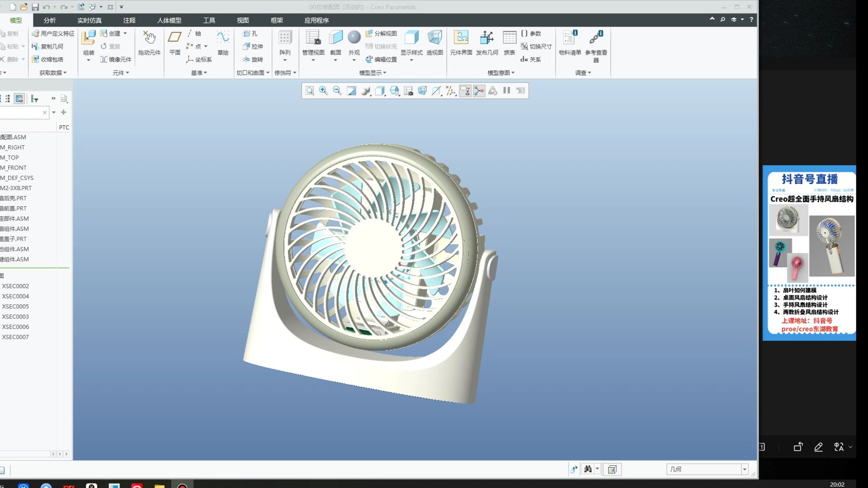Switch to the Analysis (分析) ribbon tab
Screen dimensions: 868x488
point(50,20)
